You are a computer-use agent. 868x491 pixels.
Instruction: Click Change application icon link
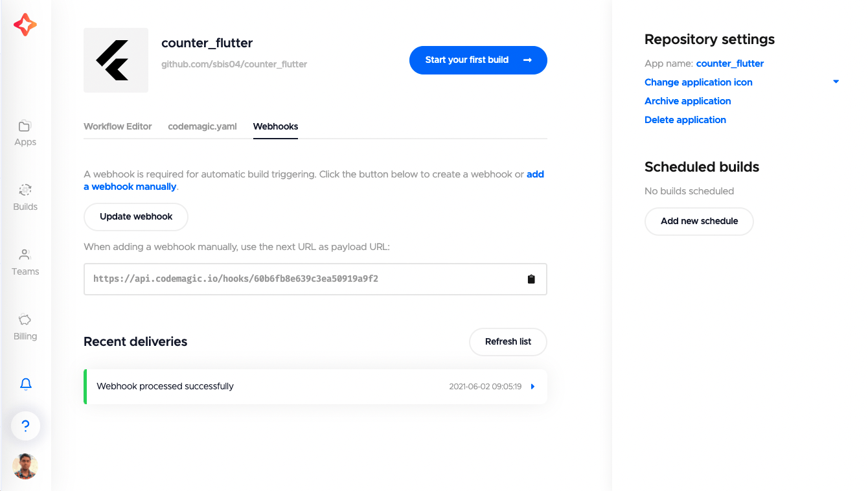tap(698, 82)
